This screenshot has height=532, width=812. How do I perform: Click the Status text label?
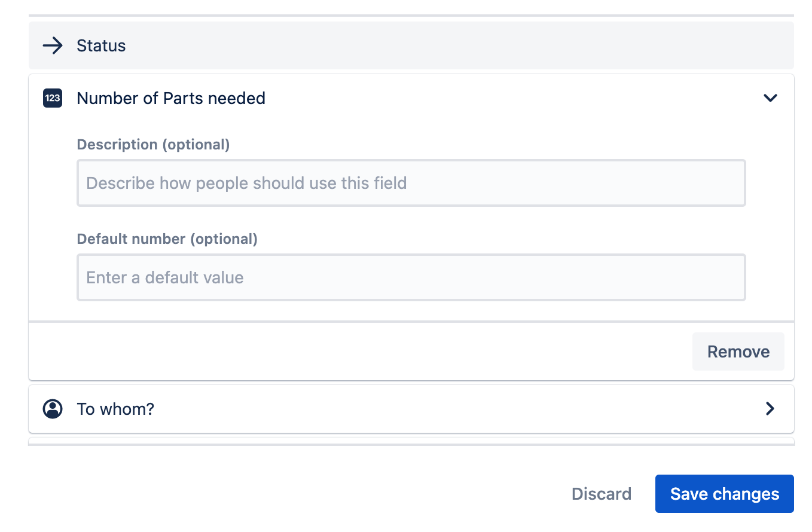pyautogui.click(x=101, y=45)
